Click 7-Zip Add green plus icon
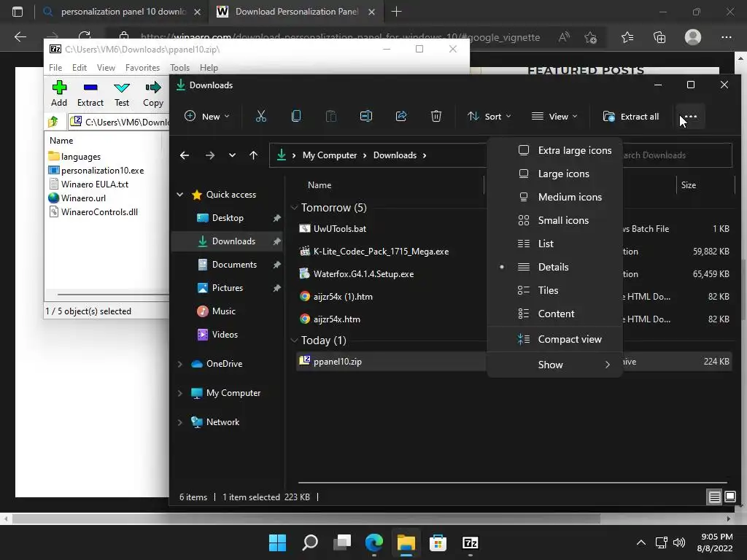The height and width of the screenshot is (560, 747). pos(59,87)
